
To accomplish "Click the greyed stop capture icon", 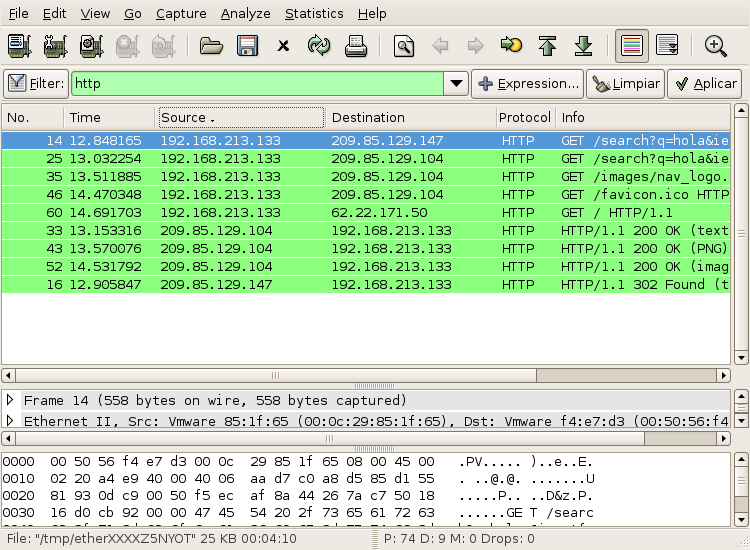I will 127,46.
